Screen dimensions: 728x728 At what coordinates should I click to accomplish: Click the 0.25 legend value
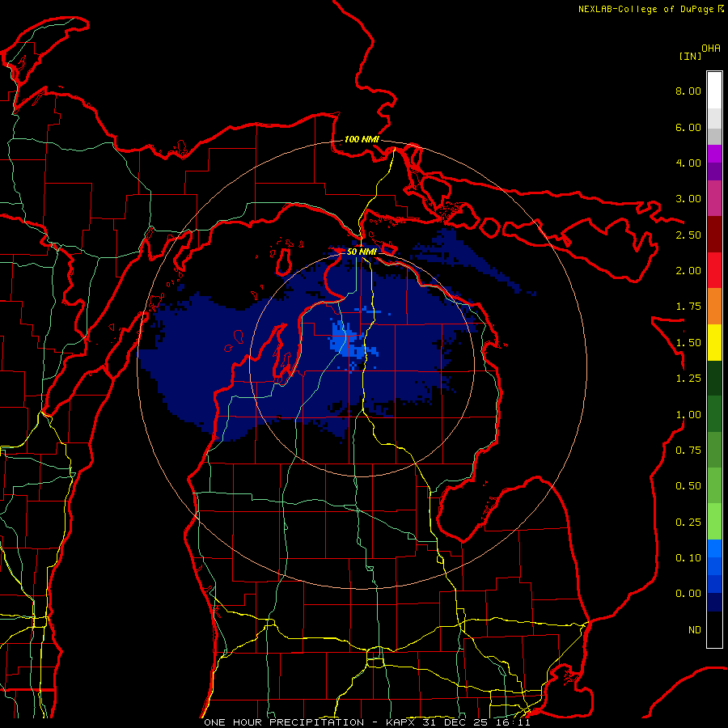(x=688, y=523)
